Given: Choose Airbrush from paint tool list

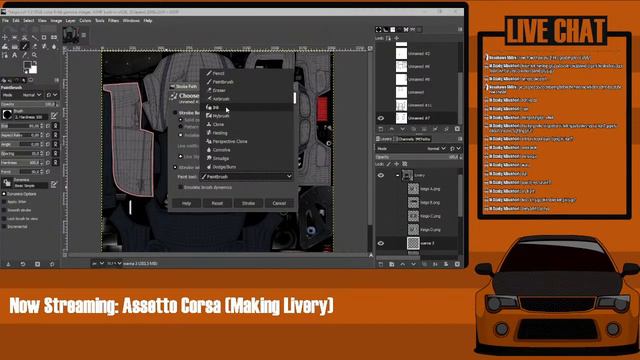Looking at the screenshot, I should tap(246, 99).
